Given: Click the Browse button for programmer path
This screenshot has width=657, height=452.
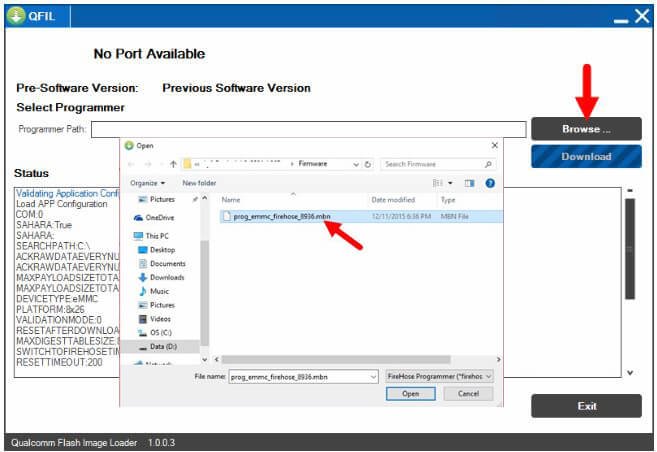Looking at the screenshot, I should (586, 129).
